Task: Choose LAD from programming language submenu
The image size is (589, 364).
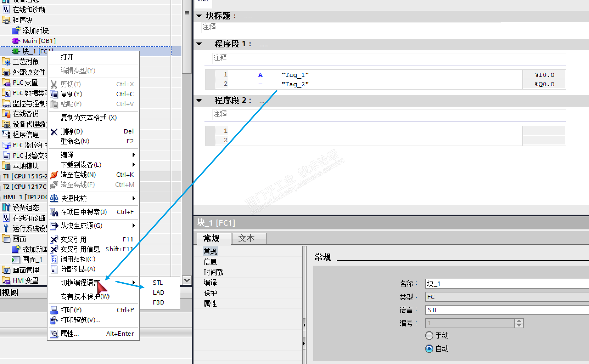Action: pyautogui.click(x=158, y=292)
